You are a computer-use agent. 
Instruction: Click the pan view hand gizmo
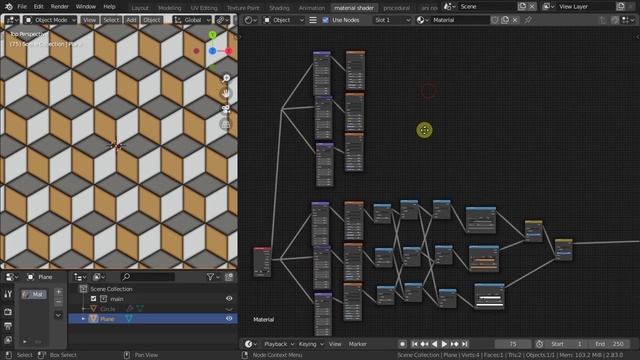(226, 93)
